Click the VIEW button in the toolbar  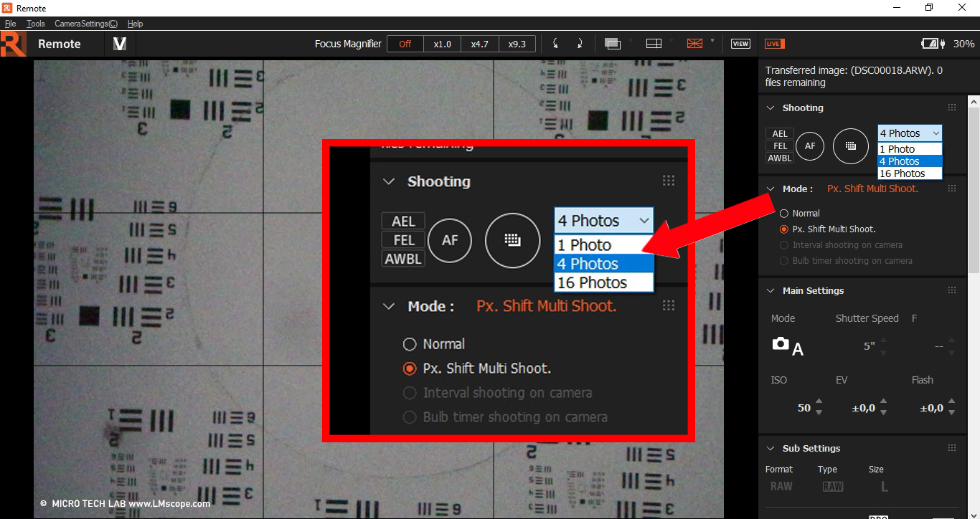740,43
